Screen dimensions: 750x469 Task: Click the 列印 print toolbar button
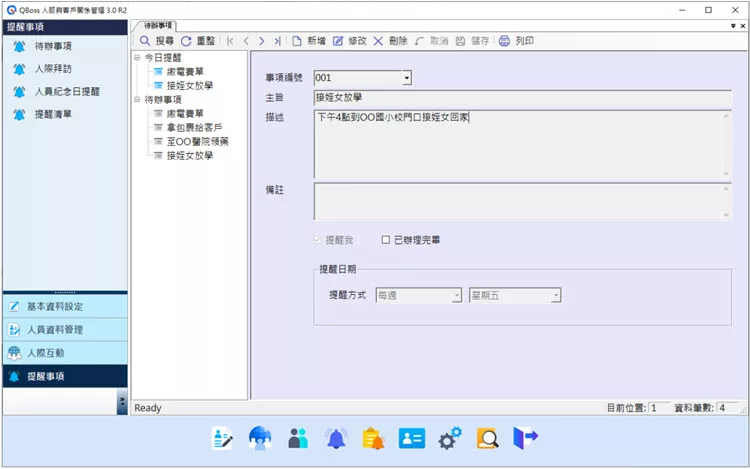click(515, 41)
